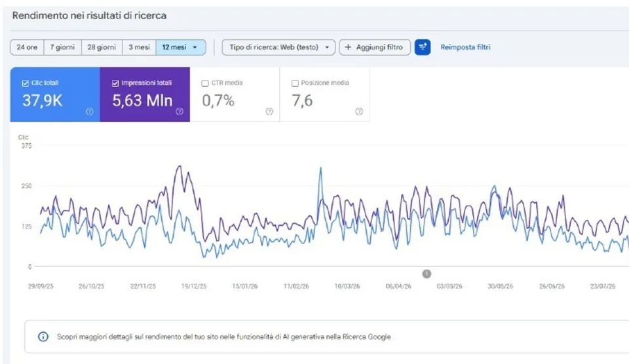
Task: Click the annotation marker on chart timeline
Action: click(427, 274)
